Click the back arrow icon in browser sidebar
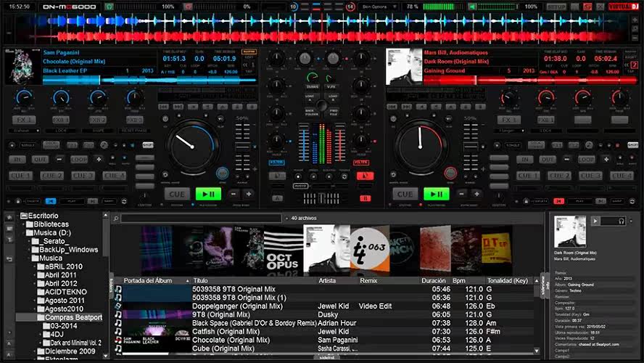This screenshot has height=363, width=644. point(9,259)
